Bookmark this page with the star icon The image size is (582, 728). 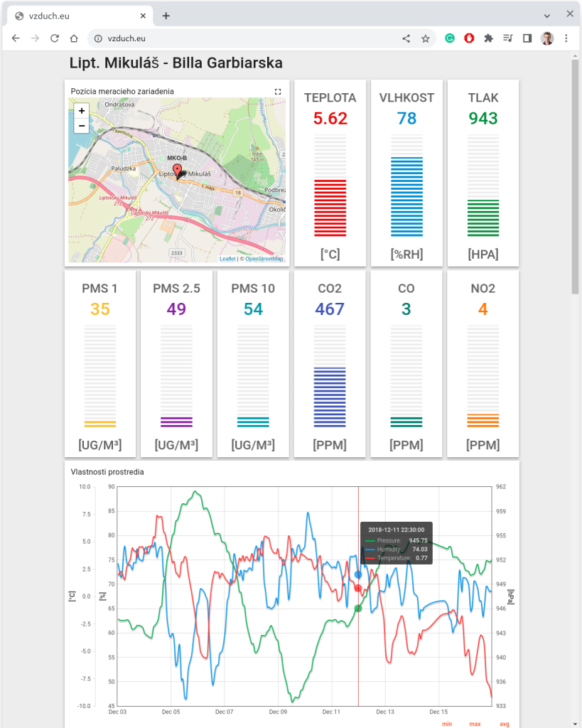coord(426,38)
